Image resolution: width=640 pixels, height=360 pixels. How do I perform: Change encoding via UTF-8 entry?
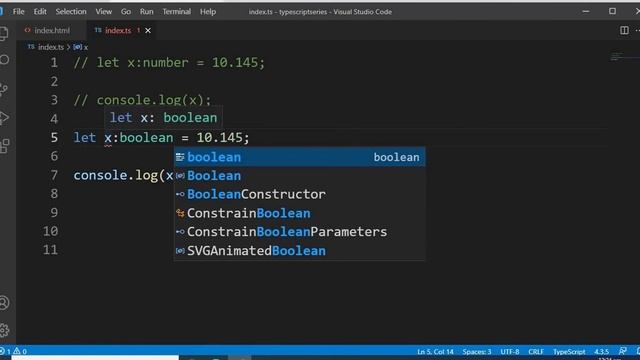[510, 351]
